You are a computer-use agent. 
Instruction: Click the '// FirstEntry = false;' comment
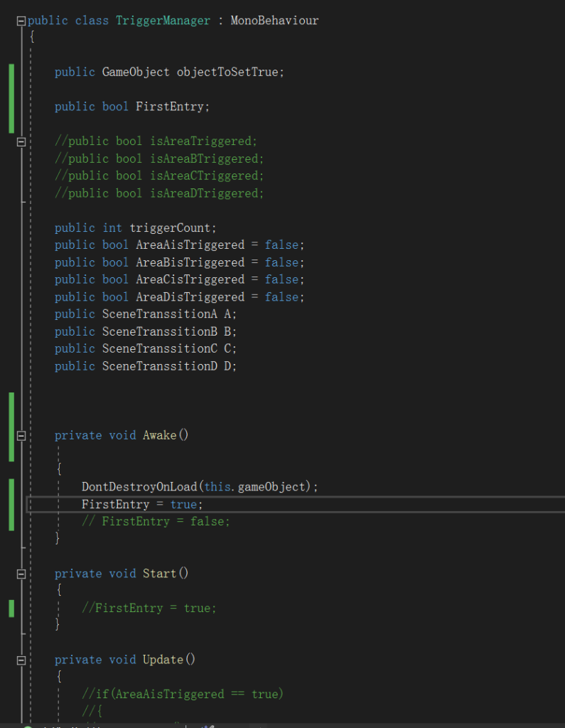coord(156,521)
